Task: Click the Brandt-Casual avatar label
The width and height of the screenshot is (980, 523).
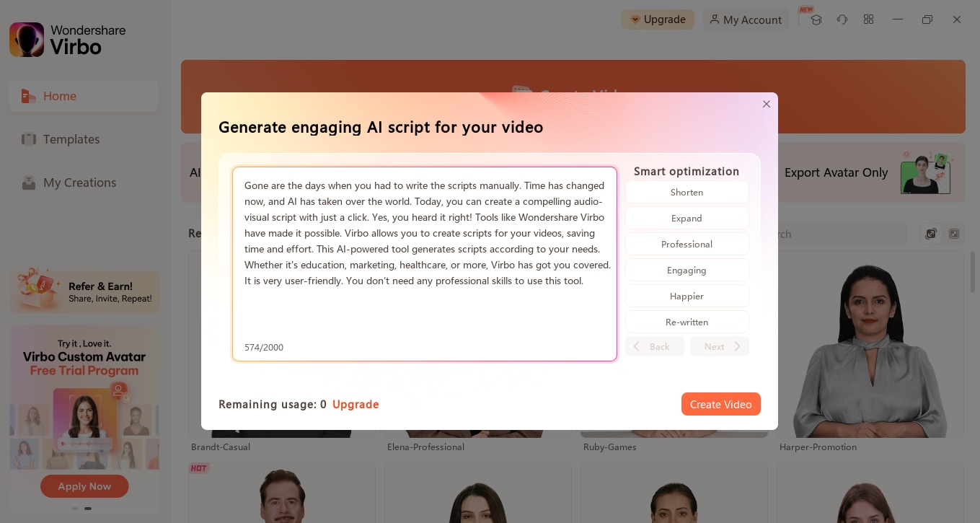Action: [221, 447]
